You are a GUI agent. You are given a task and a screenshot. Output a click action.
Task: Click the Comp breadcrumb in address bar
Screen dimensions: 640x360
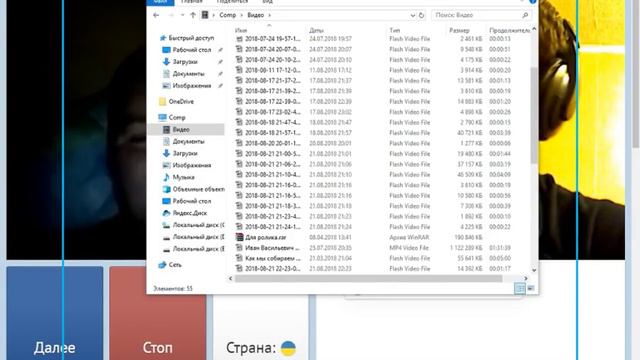[x=227, y=15]
